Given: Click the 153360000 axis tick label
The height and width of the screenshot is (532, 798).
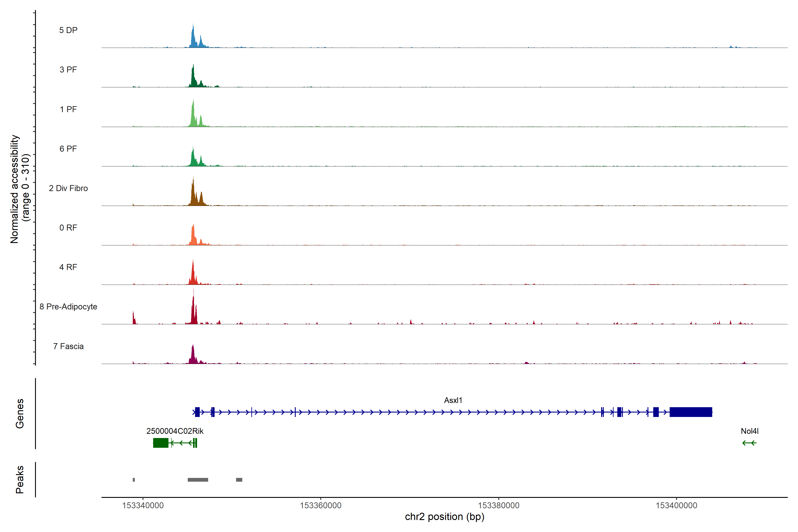Looking at the screenshot, I should 321,506.
